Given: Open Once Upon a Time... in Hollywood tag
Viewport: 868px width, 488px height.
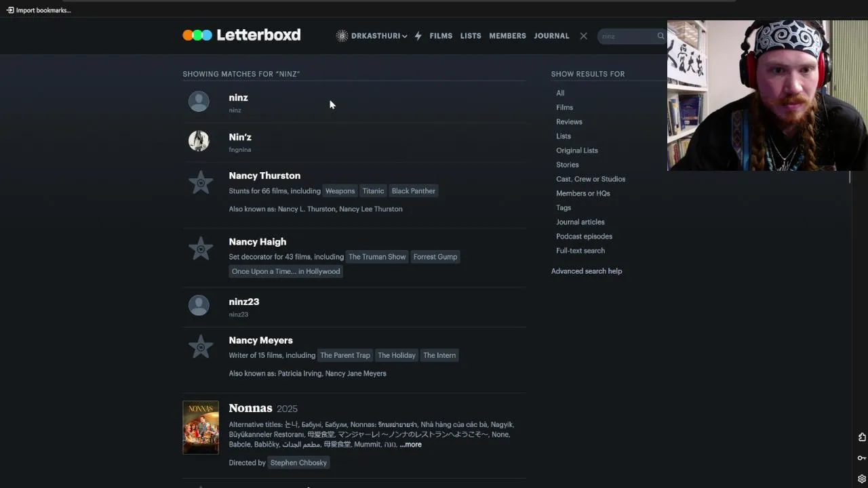Looking at the screenshot, I should tap(285, 272).
